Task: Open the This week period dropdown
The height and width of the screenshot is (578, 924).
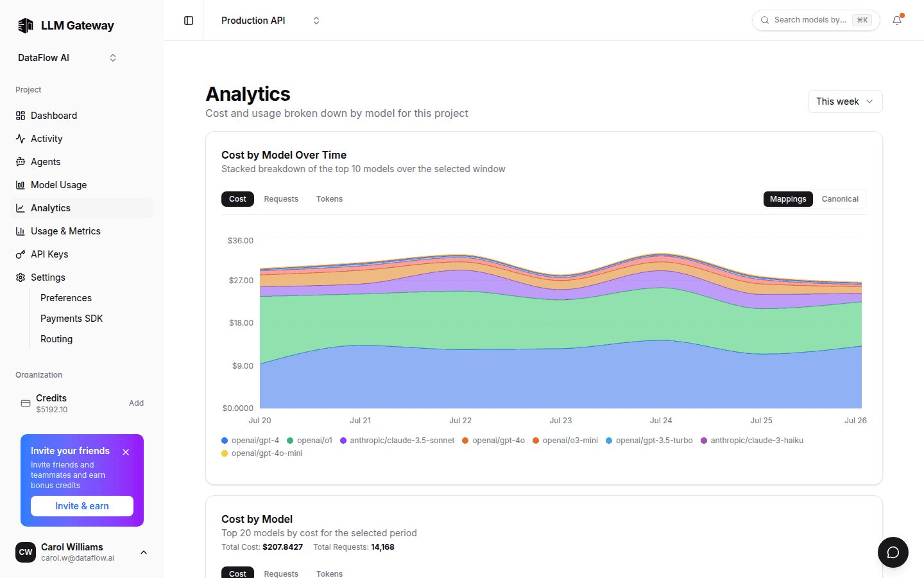Action: pos(845,101)
